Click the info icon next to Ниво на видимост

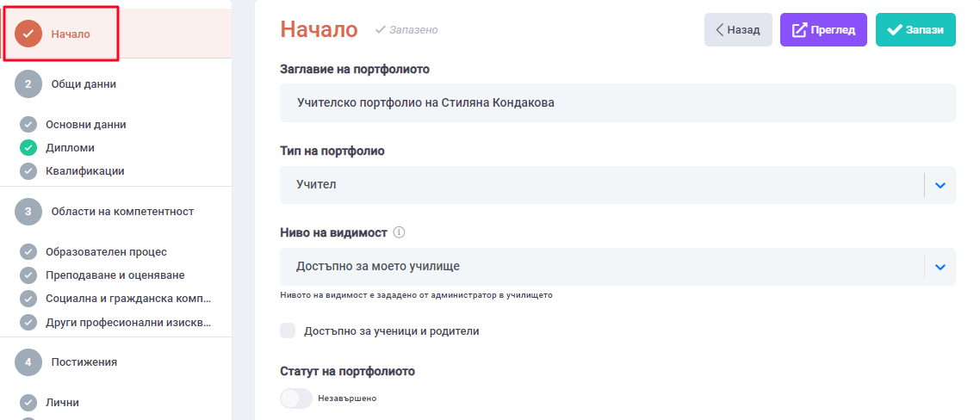coord(400,232)
